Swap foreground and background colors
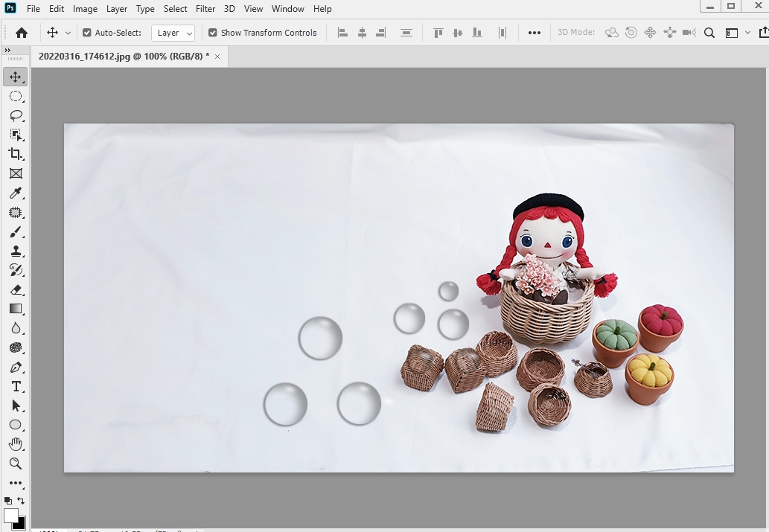The height and width of the screenshot is (532, 769). 21,501
